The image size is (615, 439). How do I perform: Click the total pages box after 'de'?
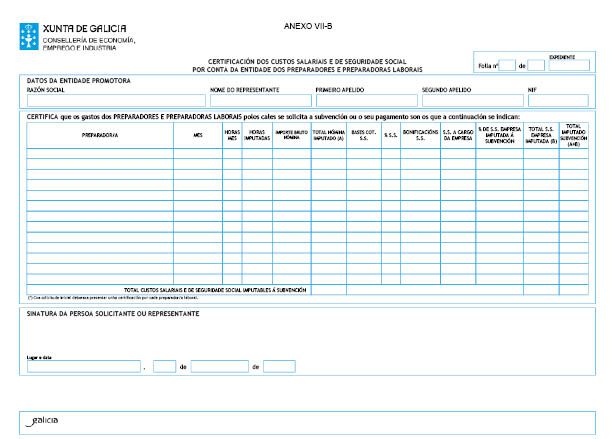[x=536, y=66]
